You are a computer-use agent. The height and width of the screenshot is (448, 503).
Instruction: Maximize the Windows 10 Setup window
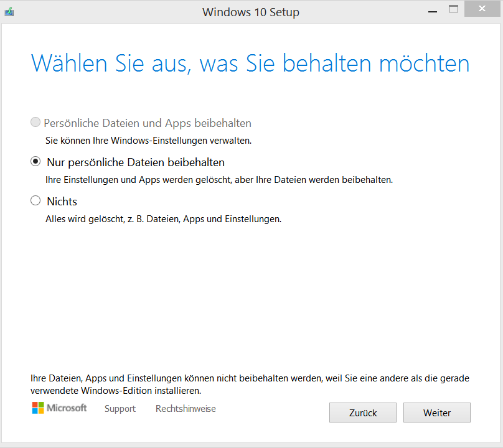point(453,9)
